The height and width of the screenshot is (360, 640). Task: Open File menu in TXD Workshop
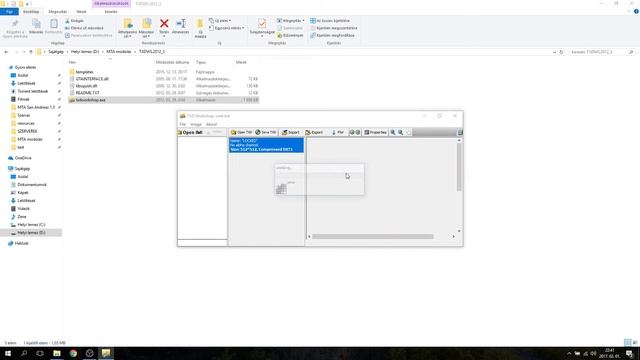coord(182,124)
